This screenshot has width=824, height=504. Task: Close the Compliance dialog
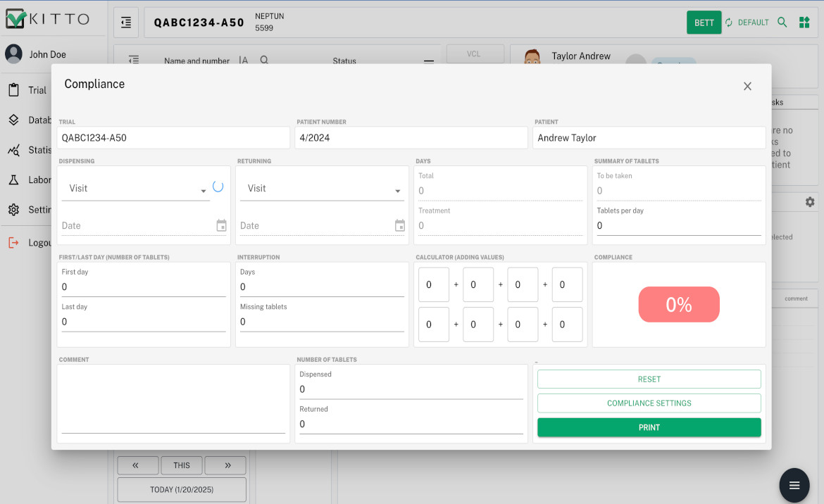[747, 86]
